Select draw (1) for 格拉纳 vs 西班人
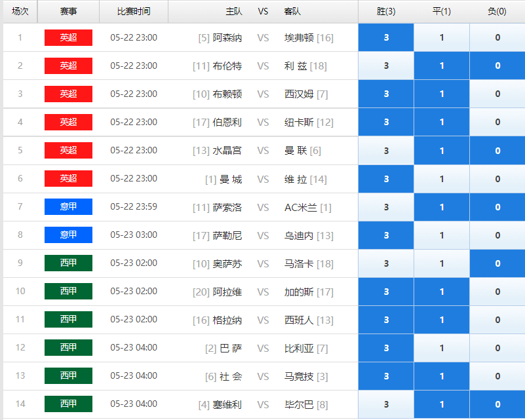 [x=442, y=320]
